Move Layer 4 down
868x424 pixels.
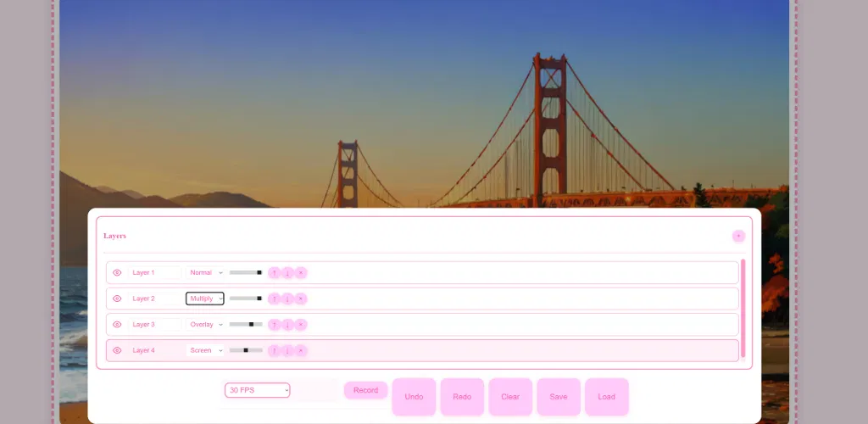pos(287,350)
